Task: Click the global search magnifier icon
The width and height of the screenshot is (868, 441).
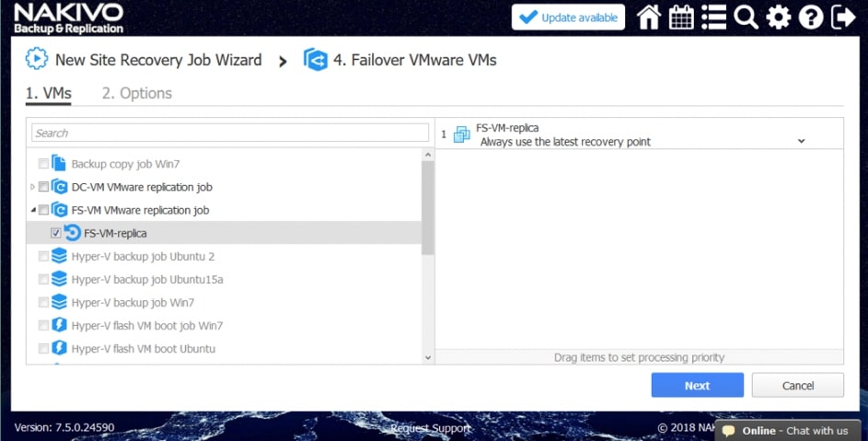Action: [746, 17]
